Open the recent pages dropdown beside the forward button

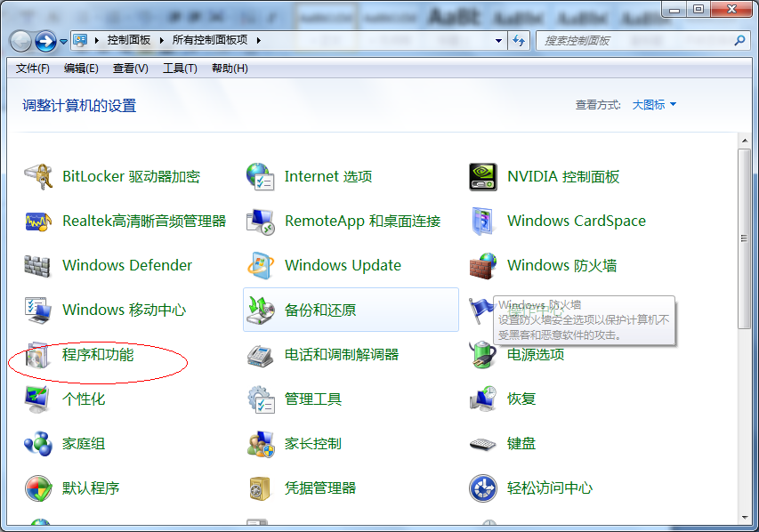tap(64, 41)
